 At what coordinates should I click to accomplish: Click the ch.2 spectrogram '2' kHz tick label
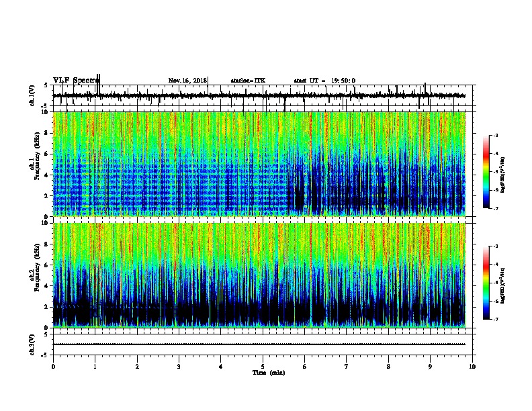47,307
